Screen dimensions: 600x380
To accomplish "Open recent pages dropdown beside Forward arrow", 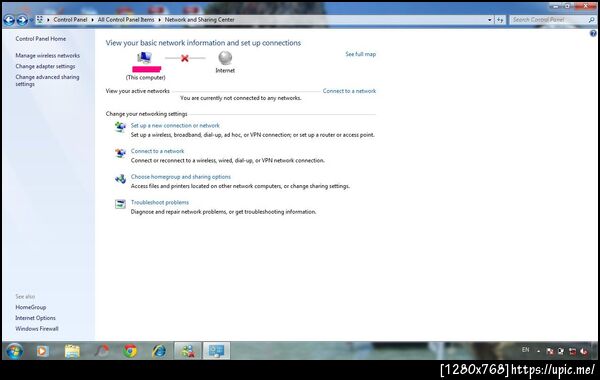I will (31, 20).
